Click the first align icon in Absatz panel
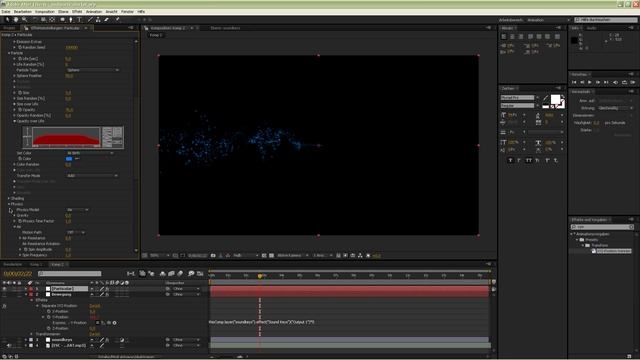 (x=504, y=36)
